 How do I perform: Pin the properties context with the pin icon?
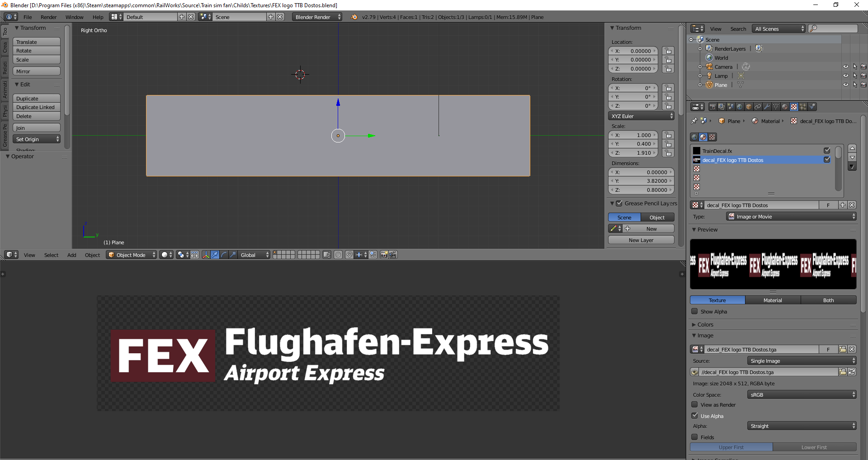[x=694, y=121]
